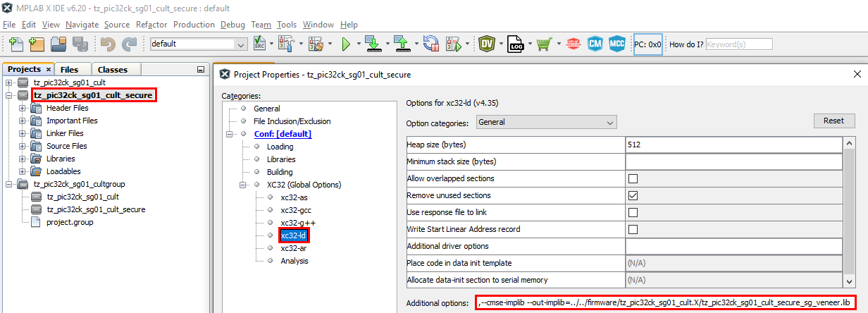
Task: Click the Build Project hammer icon
Action: click(x=286, y=44)
